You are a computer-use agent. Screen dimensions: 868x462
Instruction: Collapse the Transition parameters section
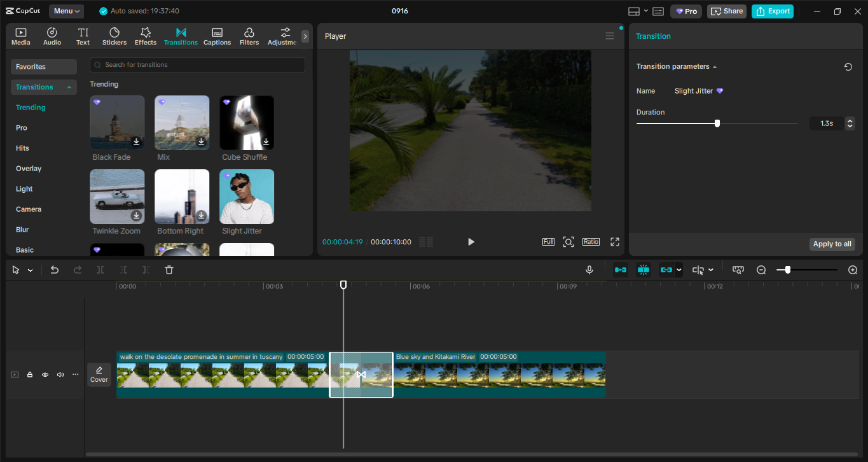716,66
